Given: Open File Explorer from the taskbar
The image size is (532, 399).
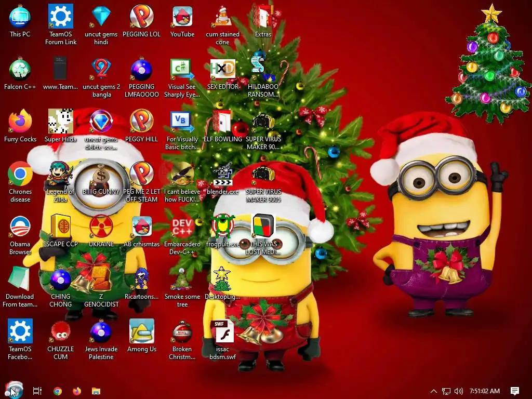Looking at the screenshot, I should click(x=96, y=391).
